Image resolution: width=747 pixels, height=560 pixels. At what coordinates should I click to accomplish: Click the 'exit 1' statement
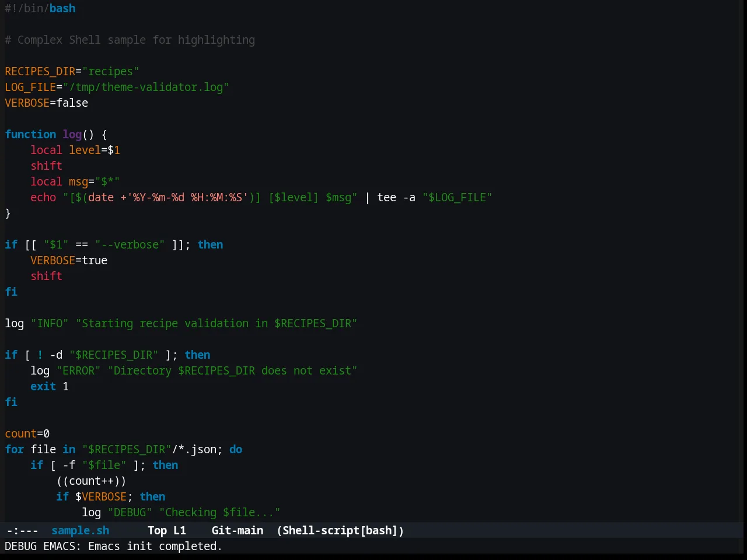coord(50,386)
